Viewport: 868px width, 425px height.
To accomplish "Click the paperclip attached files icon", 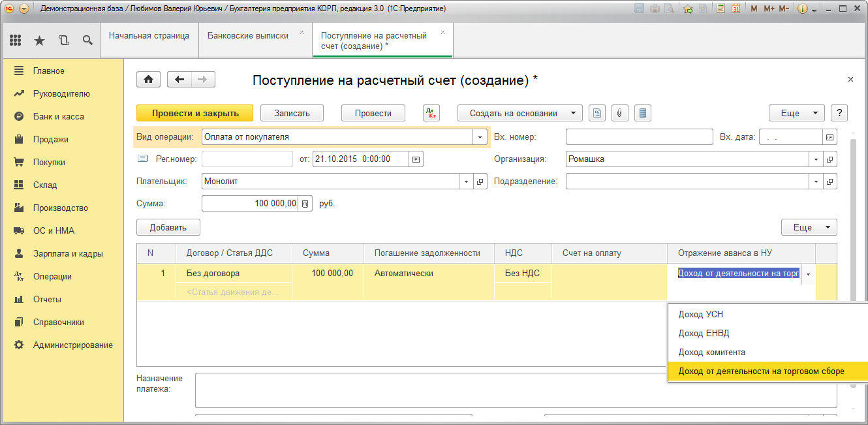I will (x=619, y=113).
